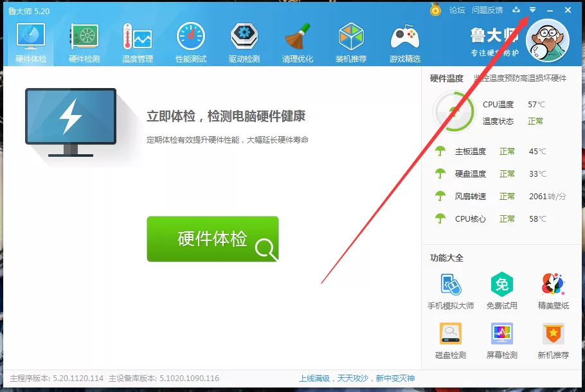Launch 屏幕检测 monitor icon
Viewport: 585px width, 392px height.
pyautogui.click(x=502, y=334)
